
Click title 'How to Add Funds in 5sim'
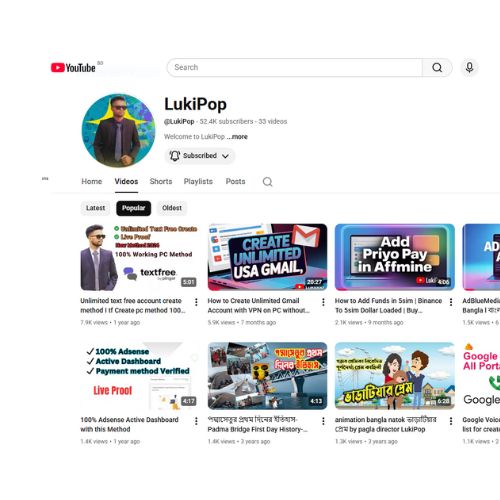point(388,305)
